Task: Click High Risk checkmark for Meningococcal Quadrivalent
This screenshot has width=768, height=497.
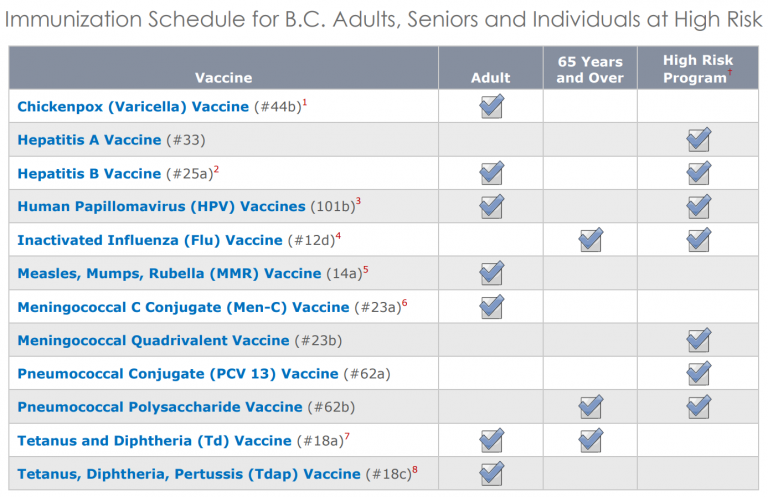Action: (x=698, y=340)
